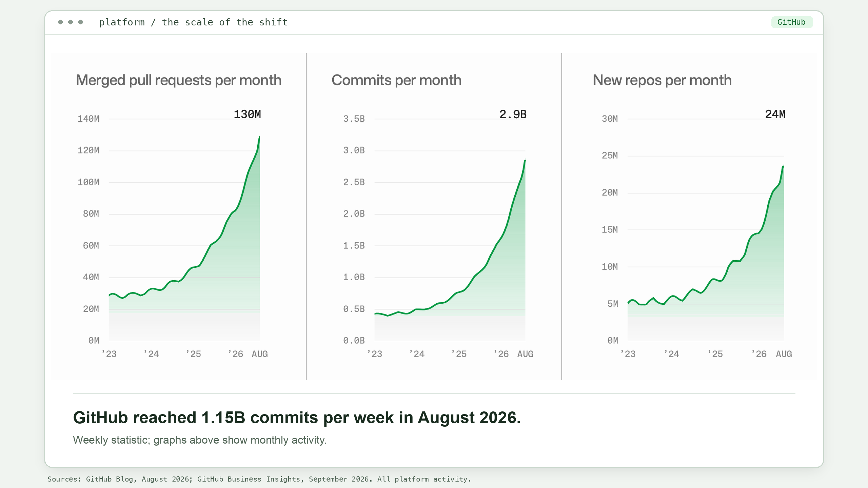The image size is (868, 488).
Task: Click the 5M axis label
Action: (612, 304)
